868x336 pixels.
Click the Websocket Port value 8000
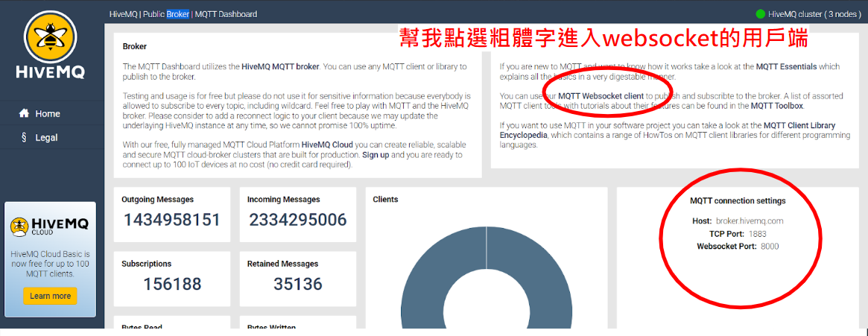[770, 247]
